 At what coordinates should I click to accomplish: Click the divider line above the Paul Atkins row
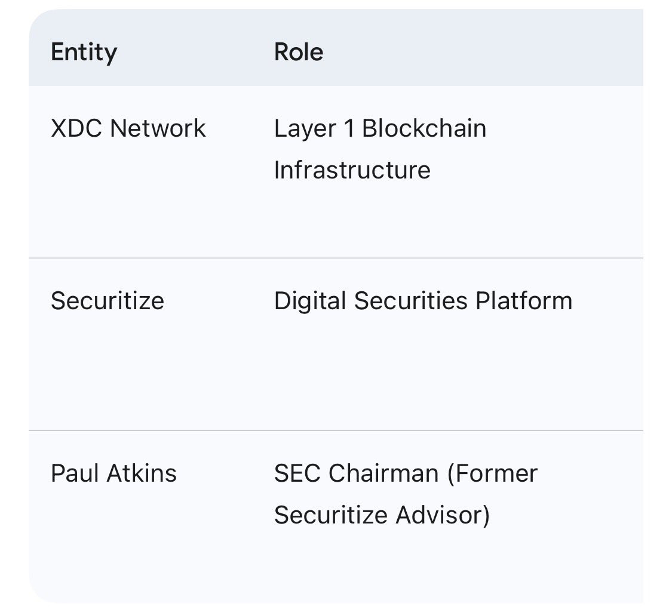coord(336,430)
